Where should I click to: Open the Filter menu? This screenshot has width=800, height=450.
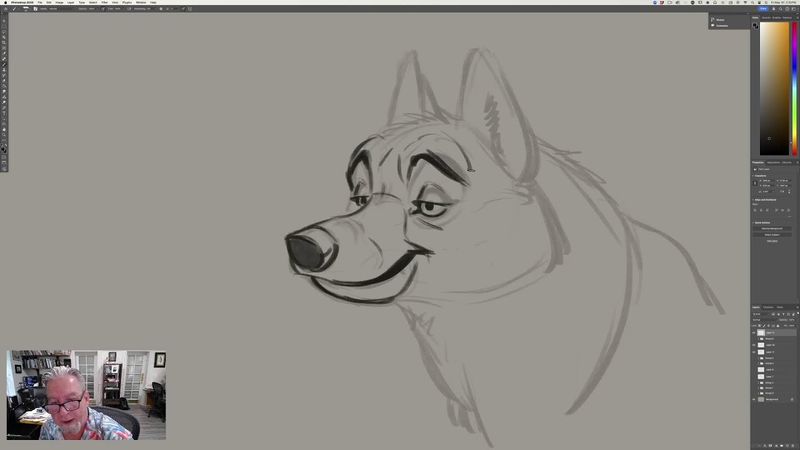[105, 2]
